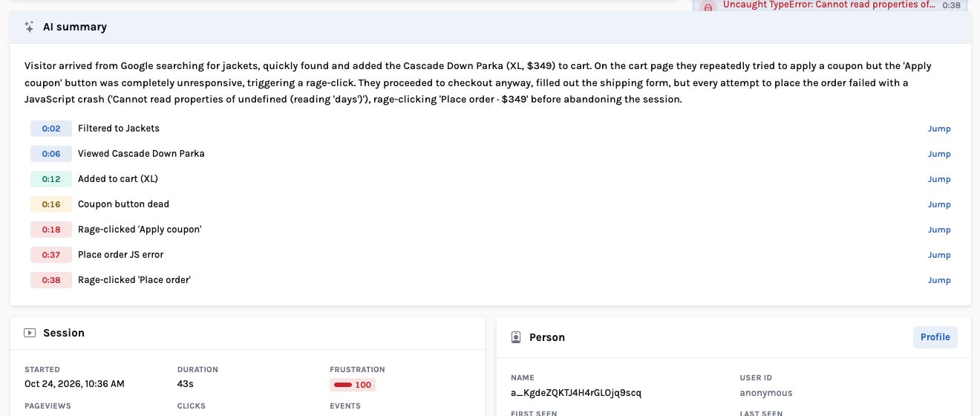Click 'Coupon button dead' text

(123, 204)
